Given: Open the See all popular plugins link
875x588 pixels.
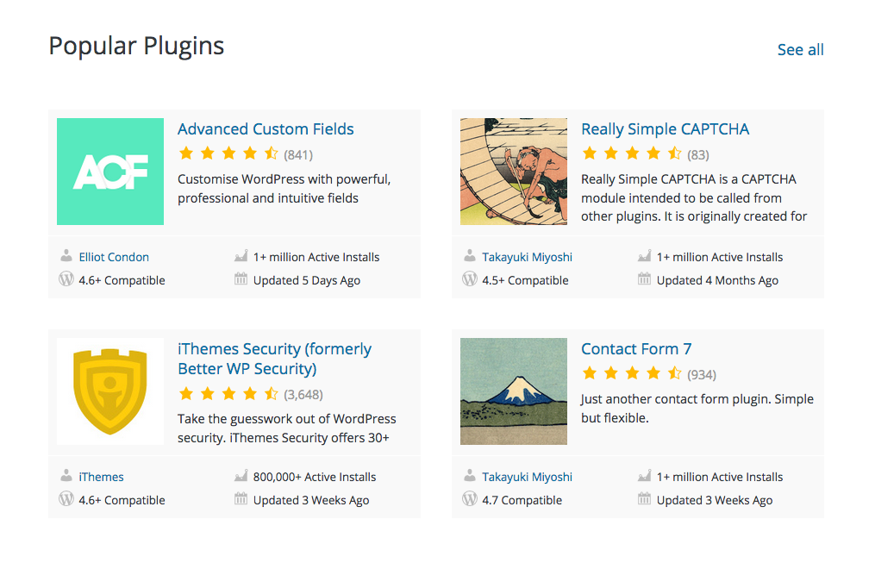Looking at the screenshot, I should (x=800, y=50).
